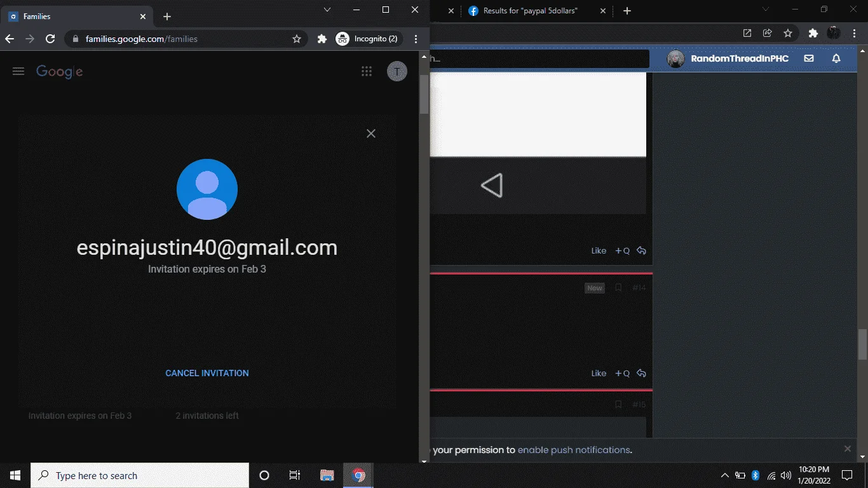The image size is (868, 488).
Task: Bookmark post #14
Action: tap(618, 288)
